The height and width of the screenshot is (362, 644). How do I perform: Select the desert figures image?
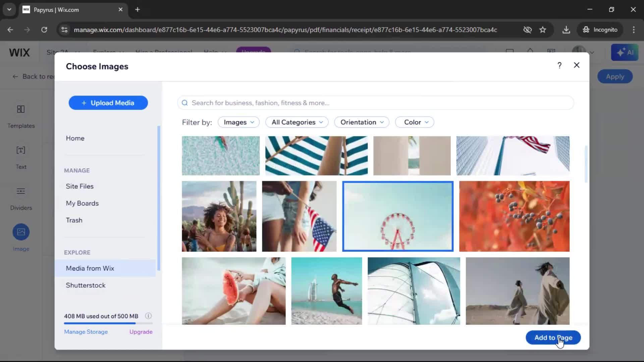coord(518,291)
